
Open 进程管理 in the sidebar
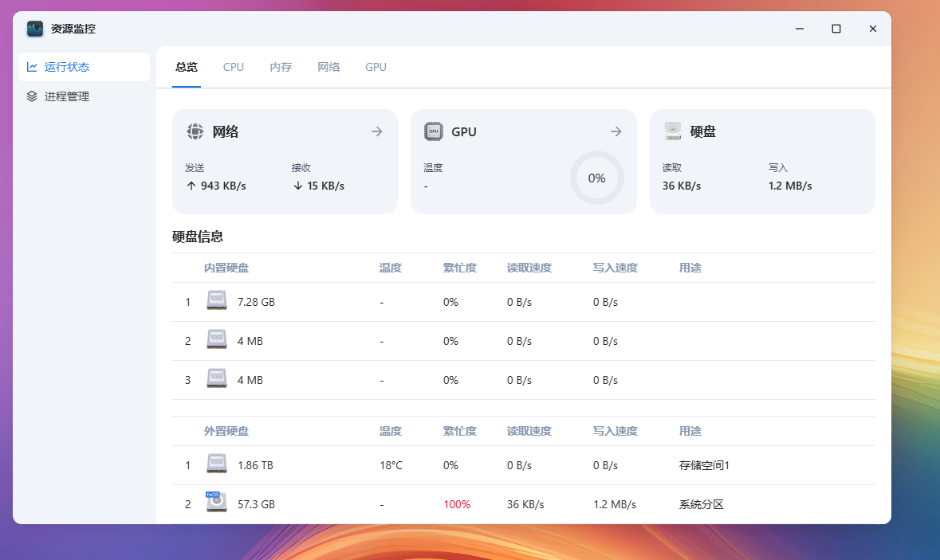[85, 96]
